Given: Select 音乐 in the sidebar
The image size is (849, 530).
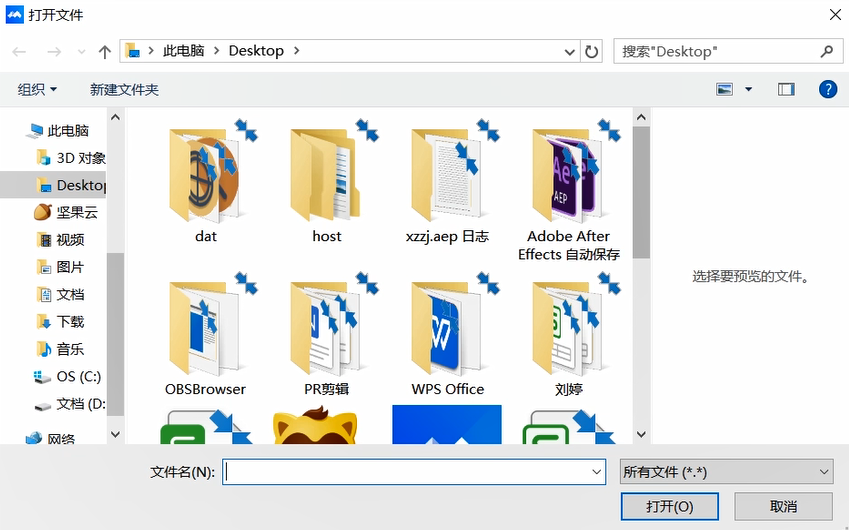Looking at the screenshot, I should tap(61, 349).
